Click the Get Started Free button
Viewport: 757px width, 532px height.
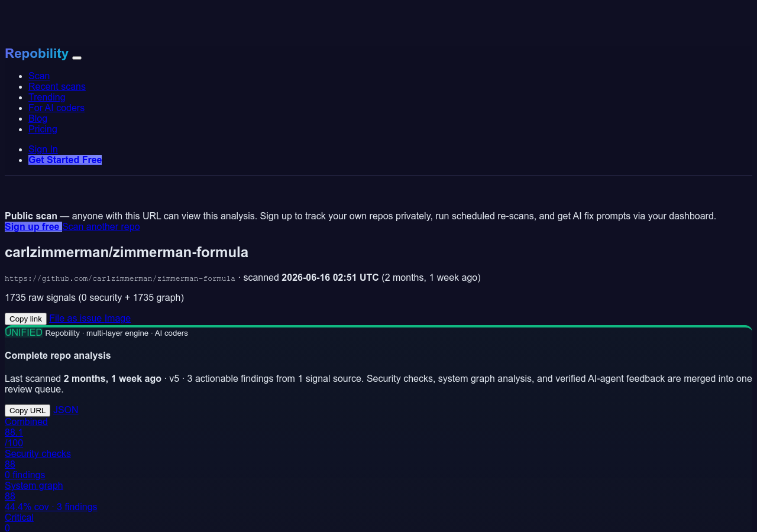pos(65,160)
